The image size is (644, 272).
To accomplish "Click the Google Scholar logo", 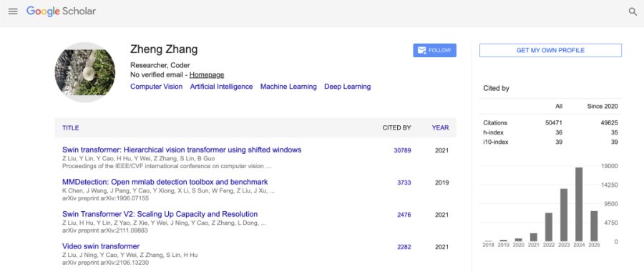I will coord(61,11).
